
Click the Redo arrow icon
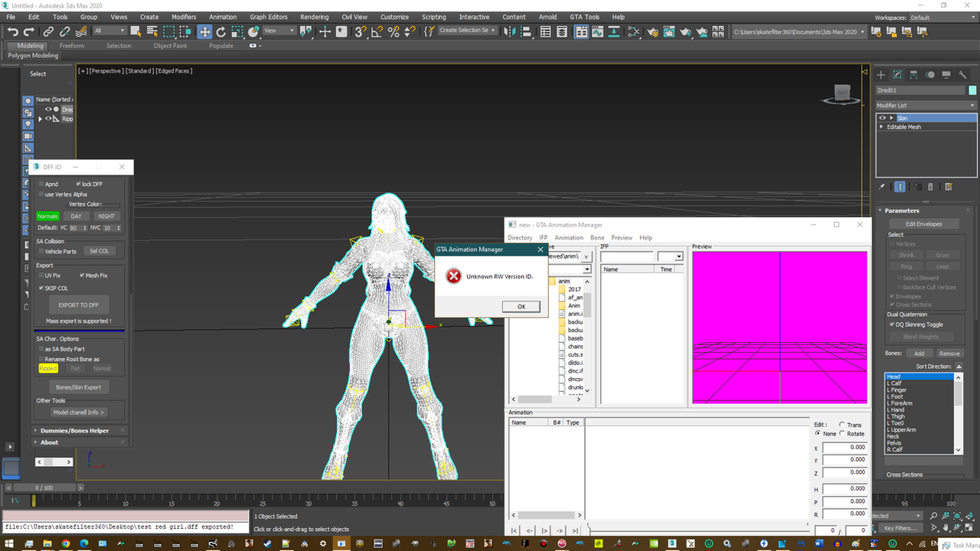pyautogui.click(x=29, y=31)
